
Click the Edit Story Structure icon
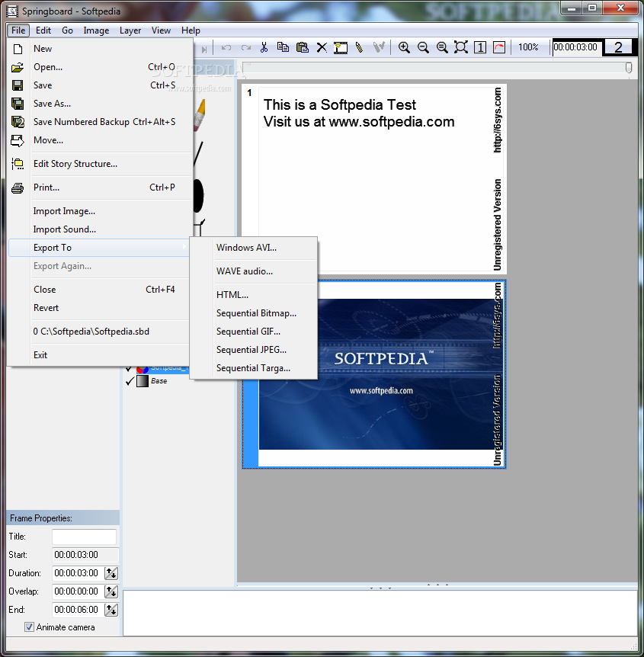[x=18, y=164]
